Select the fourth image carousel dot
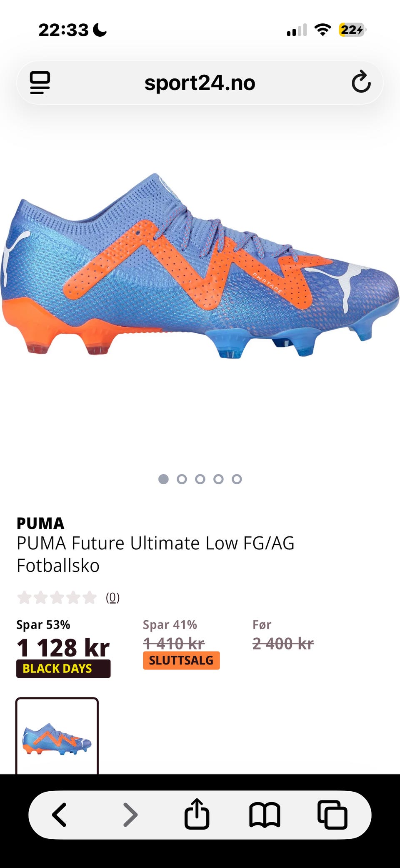 coord(218,479)
